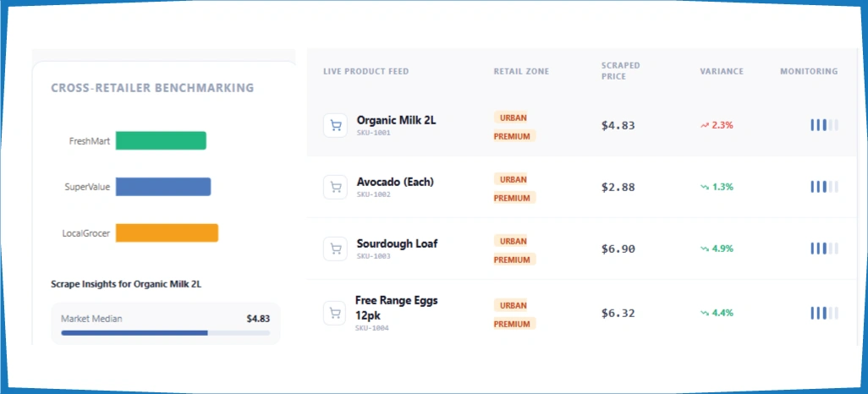868x394 pixels.
Task: Select the green FreshMart benchmark bar
Action: point(161,141)
